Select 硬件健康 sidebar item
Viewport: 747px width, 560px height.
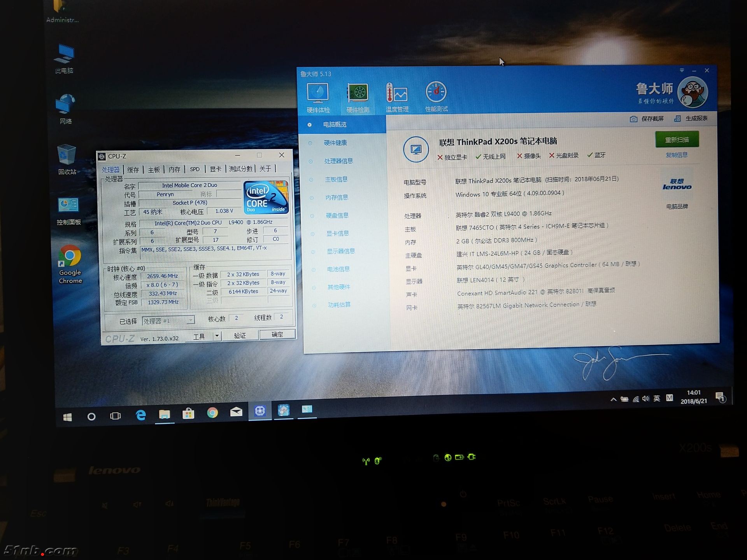click(x=335, y=143)
